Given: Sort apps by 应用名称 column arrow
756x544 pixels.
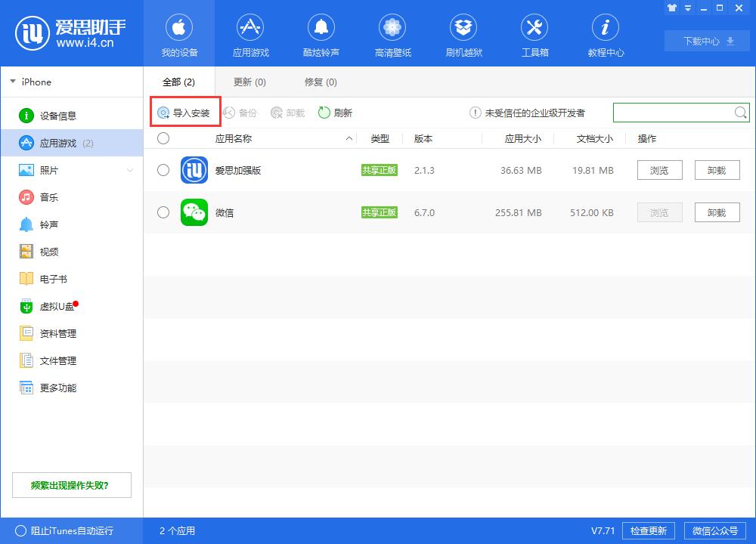Looking at the screenshot, I should tap(349, 138).
